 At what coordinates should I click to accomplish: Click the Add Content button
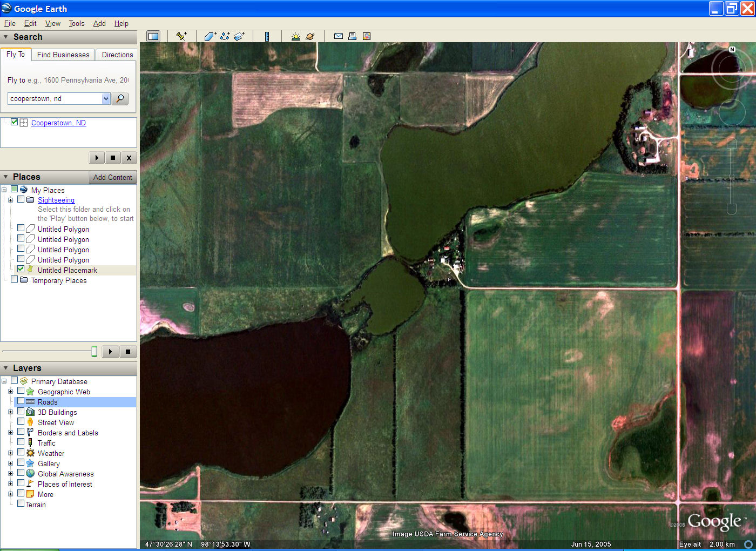[x=112, y=177]
